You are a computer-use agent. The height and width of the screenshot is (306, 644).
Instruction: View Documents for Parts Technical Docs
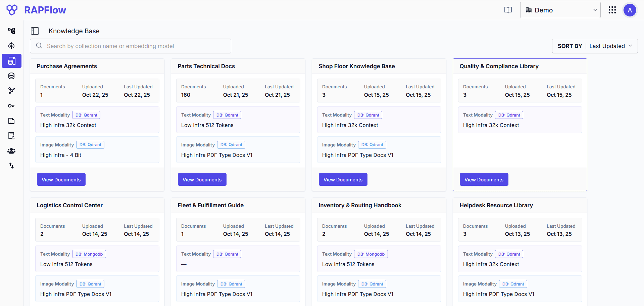click(x=202, y=179)
